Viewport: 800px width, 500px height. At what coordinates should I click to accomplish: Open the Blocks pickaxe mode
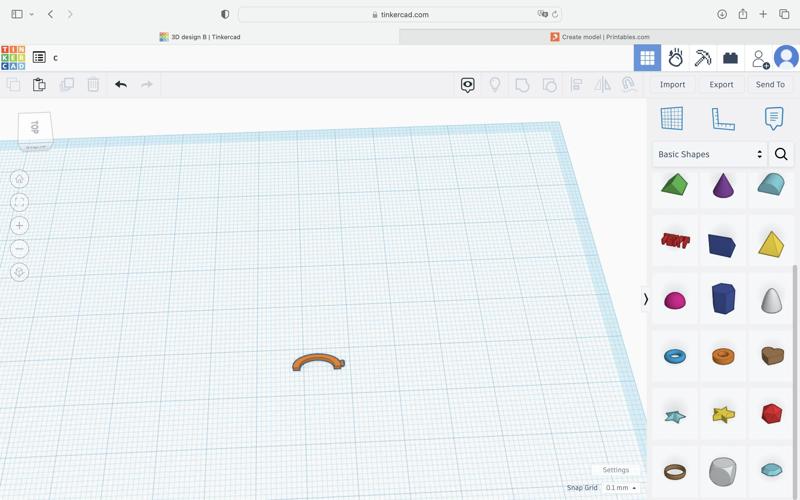click(x=703, y=58)
